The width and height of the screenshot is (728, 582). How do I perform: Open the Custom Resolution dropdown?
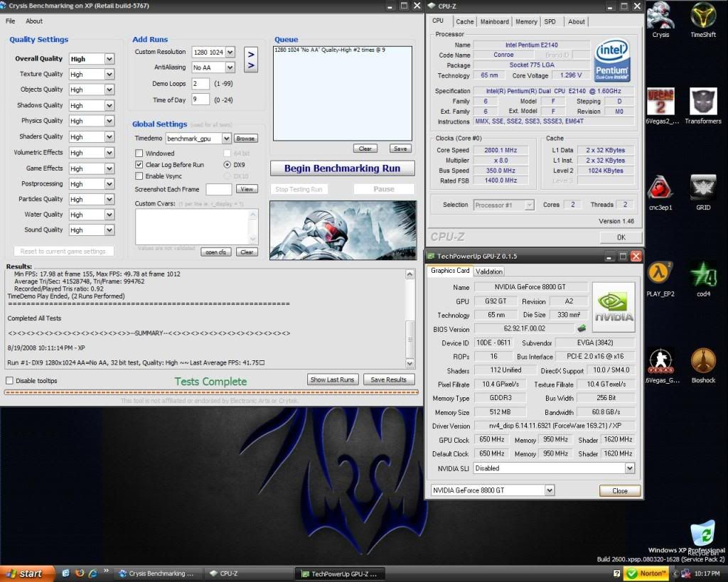click(x=230, y=52)
